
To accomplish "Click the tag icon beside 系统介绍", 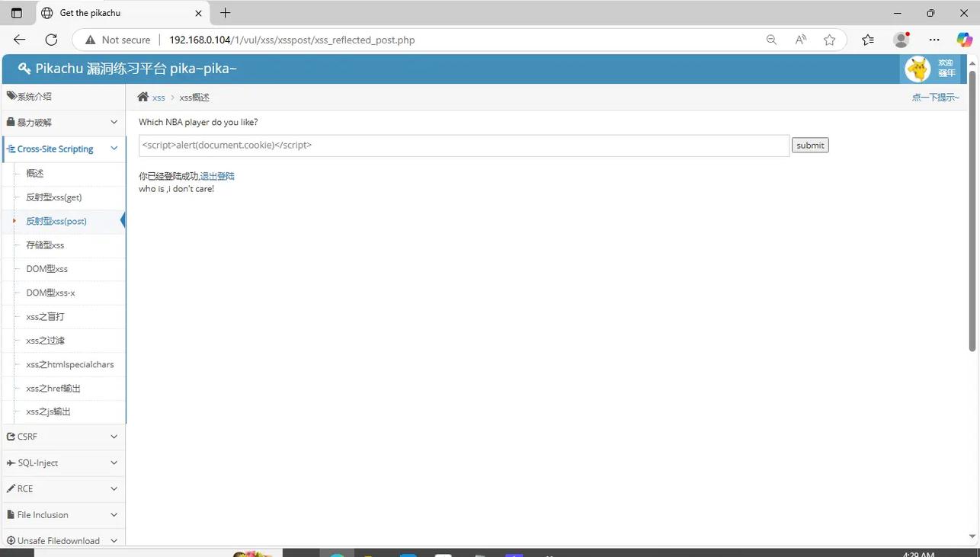I will click(11, 96).
